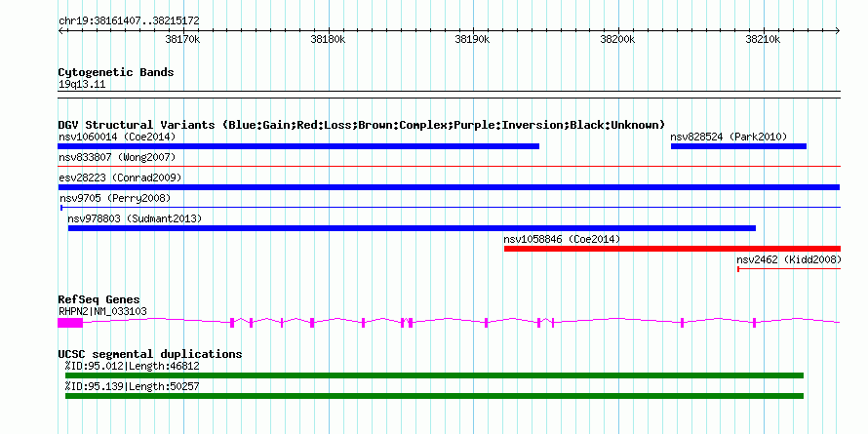Click the RefSeq Genes track title

[x=99, y=300]
